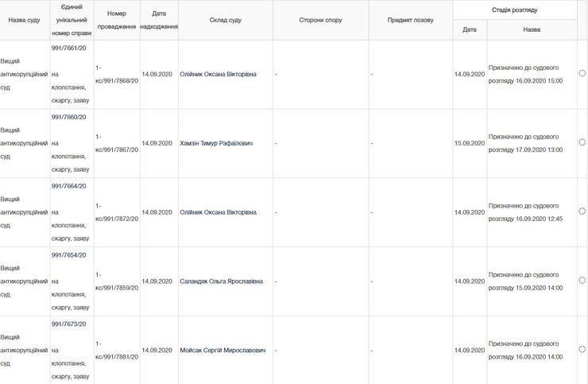Open case number 991/7660/20 link

(68, 117)
